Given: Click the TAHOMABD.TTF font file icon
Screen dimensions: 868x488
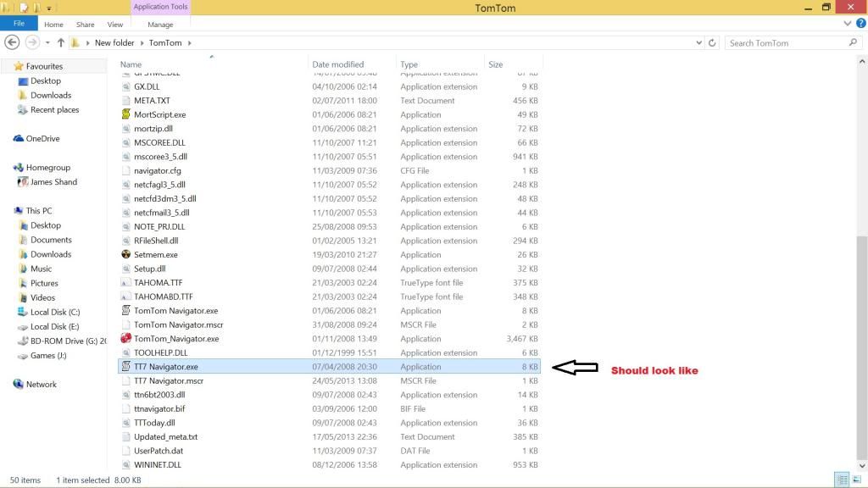Looking at the screenshot, I should [x=126, y=297].
